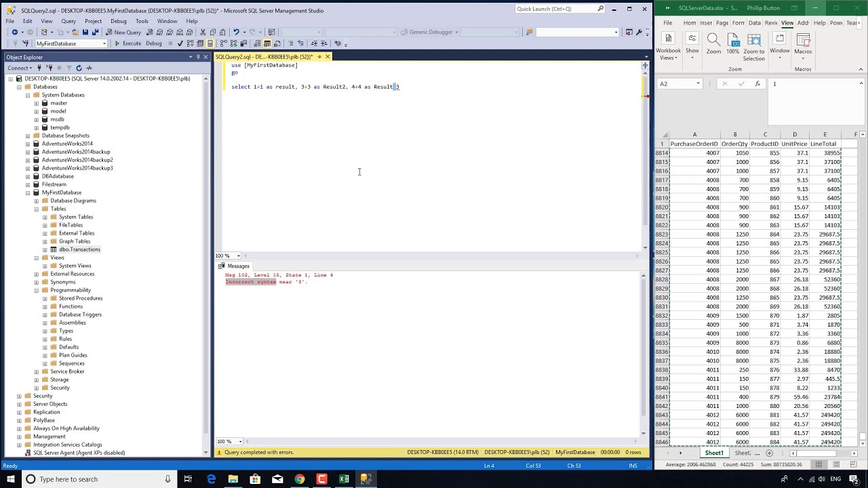The image size is (868, 488).
Task: Click the Undo arrow icon
Action: (235, 32)
